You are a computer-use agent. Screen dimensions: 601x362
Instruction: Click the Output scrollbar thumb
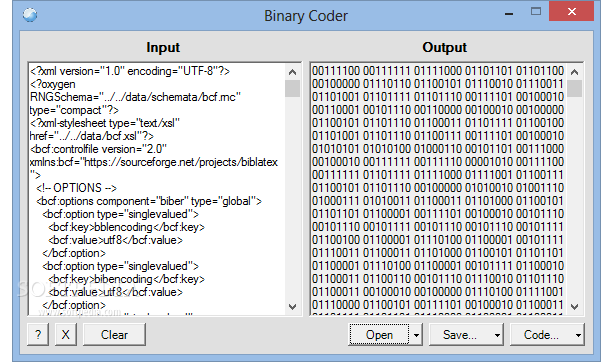[574, 88]
